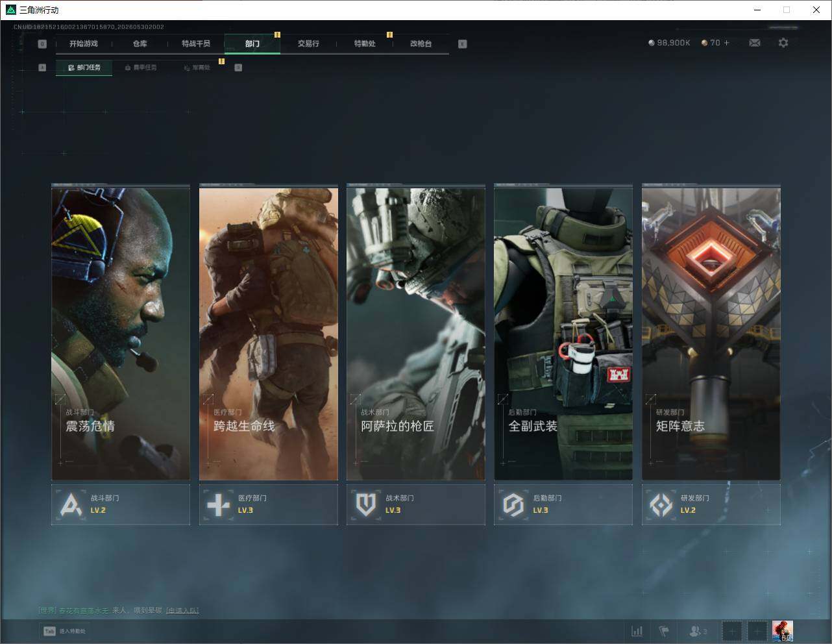Click the 战术部门 LV.3 level panel

[416, 504]
